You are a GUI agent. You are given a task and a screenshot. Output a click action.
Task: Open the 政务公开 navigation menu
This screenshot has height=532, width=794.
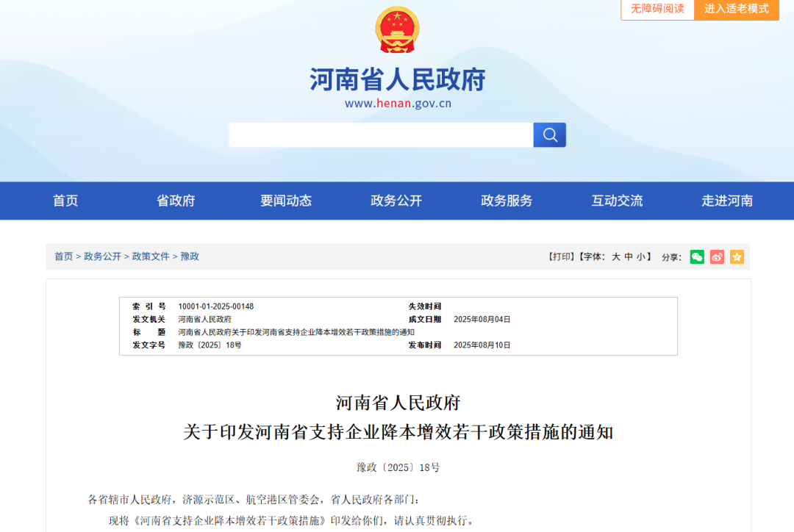click(396, 201)
